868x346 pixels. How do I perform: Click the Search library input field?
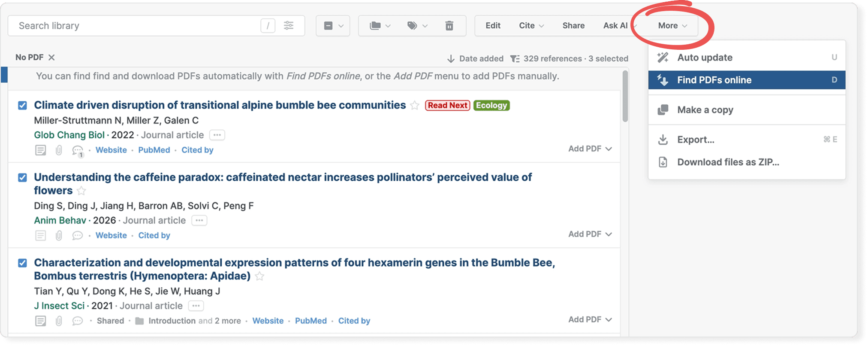137,26
